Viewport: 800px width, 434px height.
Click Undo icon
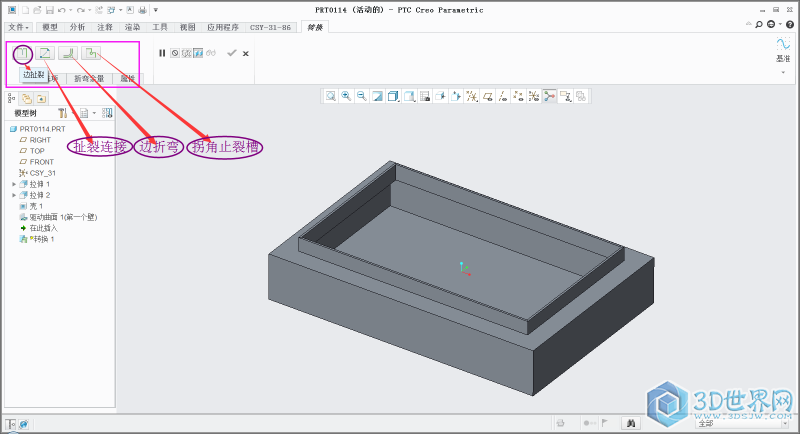(x=62, y=10)
